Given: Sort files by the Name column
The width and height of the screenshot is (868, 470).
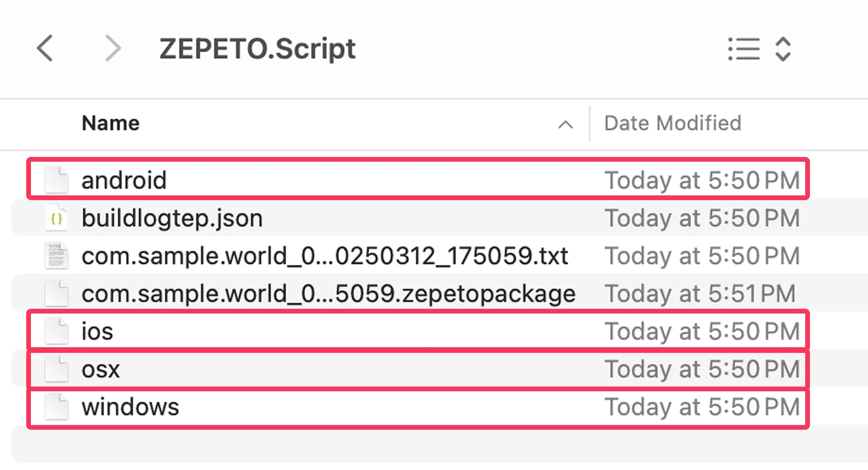Looking at the screenshot, I should (111, 123).
